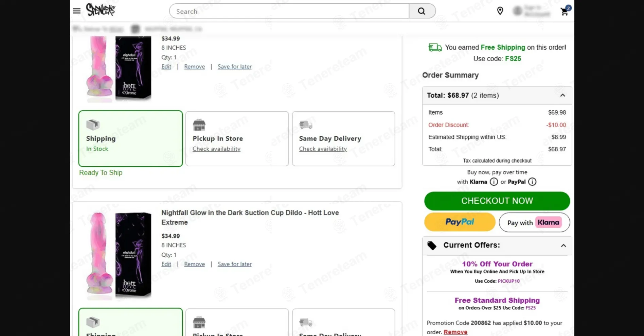This screenshot has height=336, width=644.
Task: Click Remove link for first item
Action: coord(194,67)
